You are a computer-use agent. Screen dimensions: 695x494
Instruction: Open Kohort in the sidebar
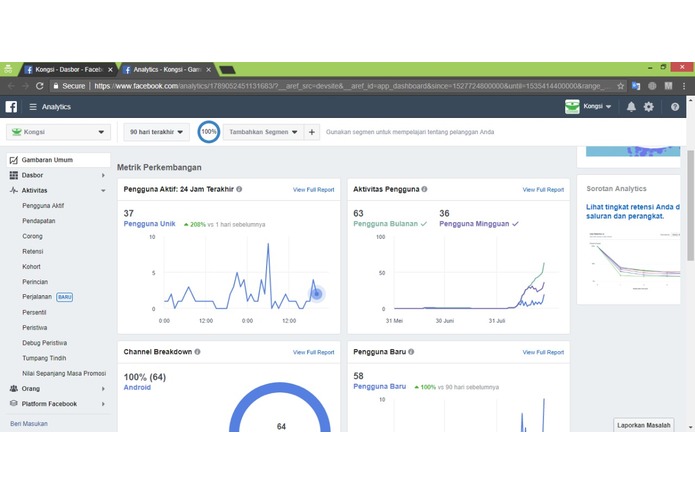(x=31, y=267)
